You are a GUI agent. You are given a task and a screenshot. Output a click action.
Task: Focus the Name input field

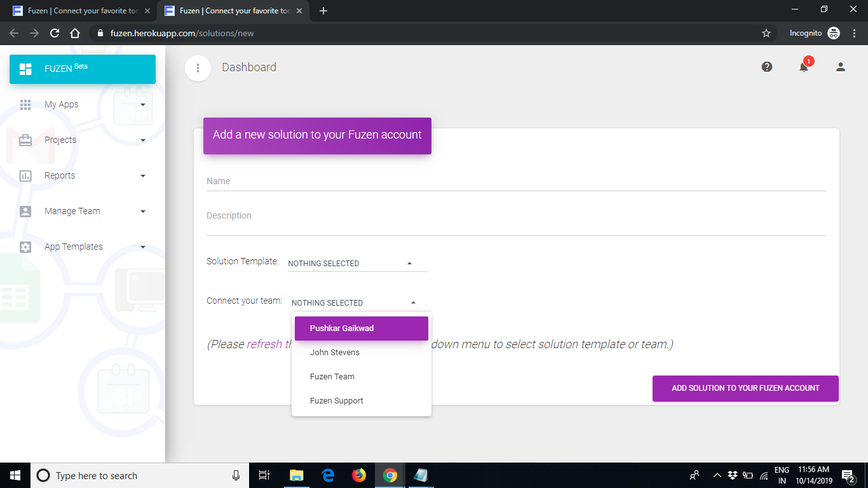coord(516,182)
